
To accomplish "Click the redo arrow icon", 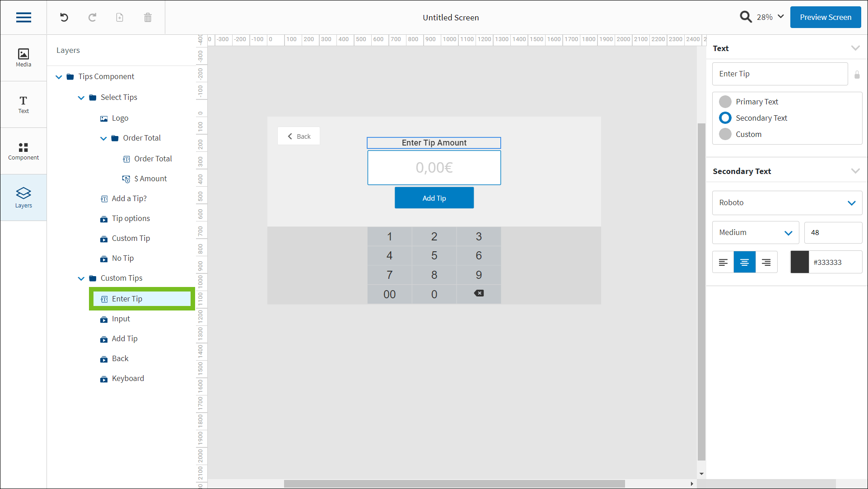I will (x=92, y=18).
